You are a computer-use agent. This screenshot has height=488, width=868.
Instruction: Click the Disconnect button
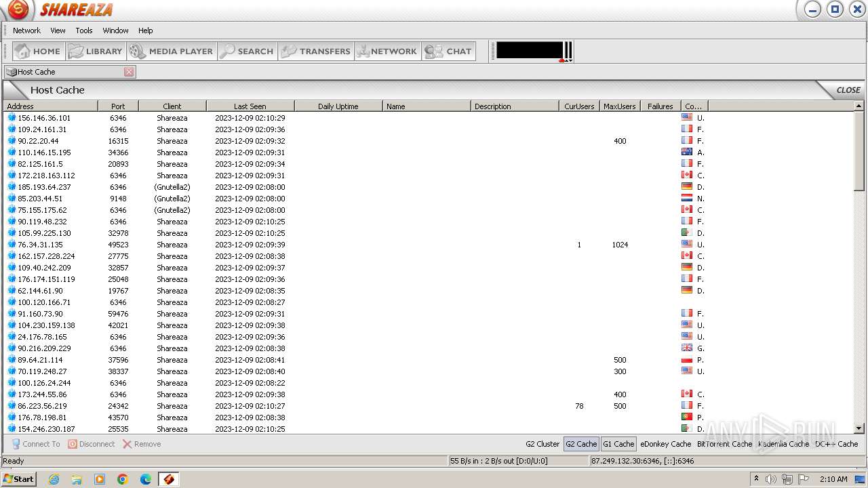point(91,444)
